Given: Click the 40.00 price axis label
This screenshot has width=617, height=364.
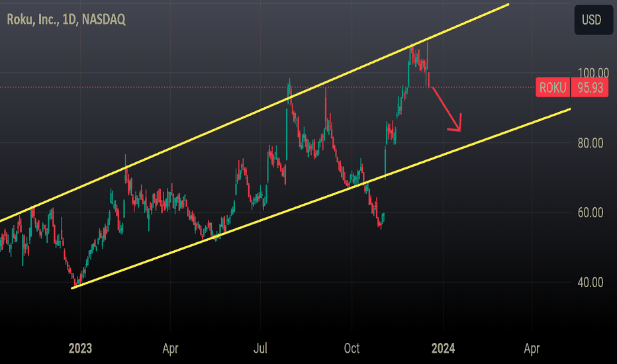Looking at the screenshot, I should (591, 282).
